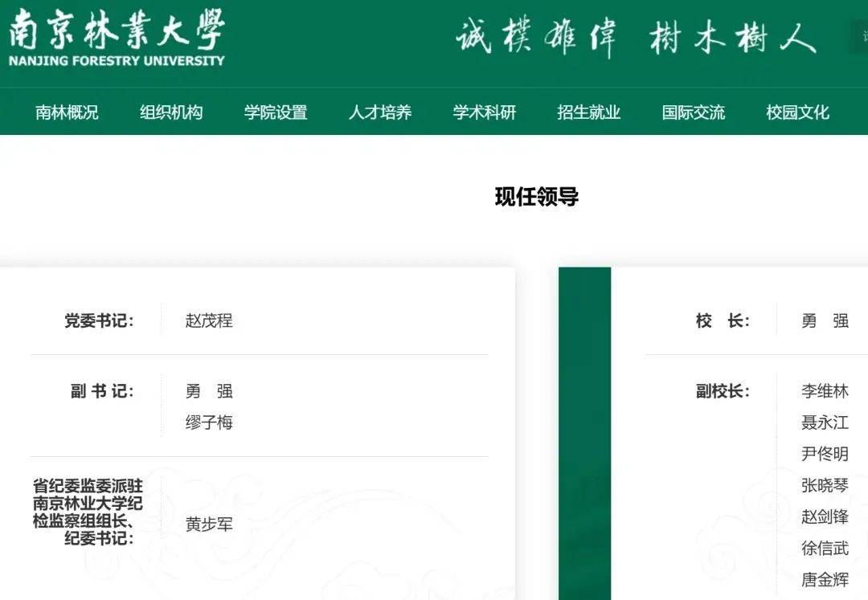Select vice president 徐信武
Viewport: 868px width, 600px height.
tap(825, 548)
